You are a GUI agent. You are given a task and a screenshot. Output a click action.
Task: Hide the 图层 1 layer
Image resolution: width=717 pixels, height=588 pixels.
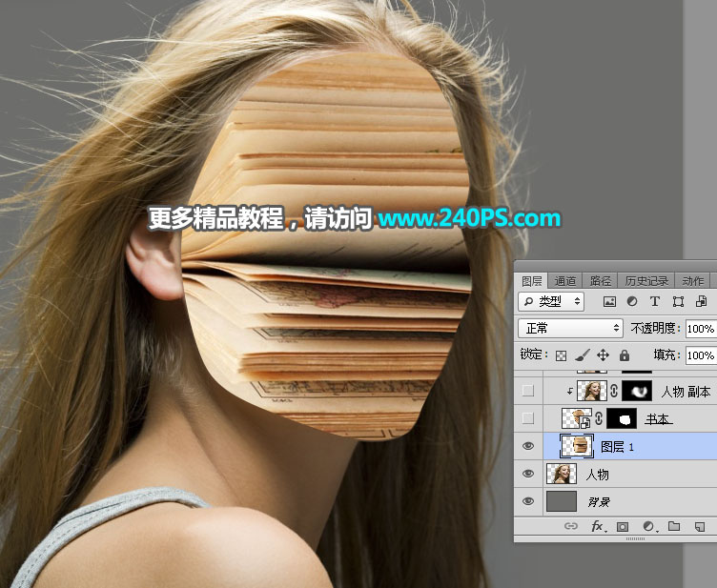click(x=528, y=446)
